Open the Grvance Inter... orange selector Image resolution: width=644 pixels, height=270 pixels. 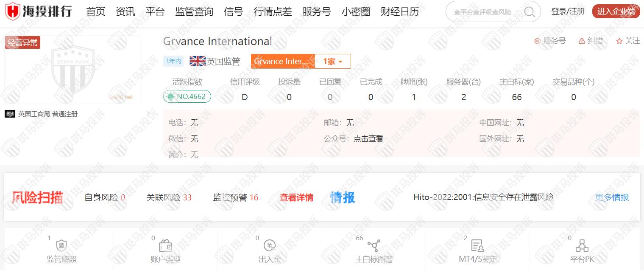pyautogui.click(x=282, y=61)
